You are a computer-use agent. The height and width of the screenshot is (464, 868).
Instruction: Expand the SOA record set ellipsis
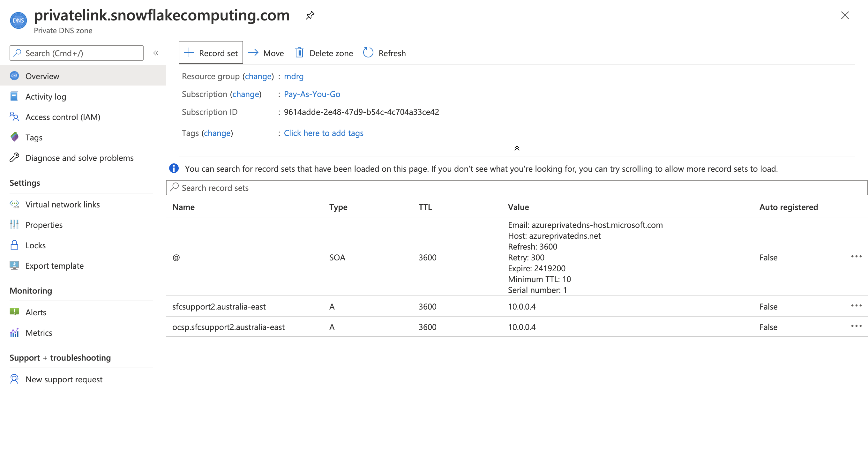(858, 257)
